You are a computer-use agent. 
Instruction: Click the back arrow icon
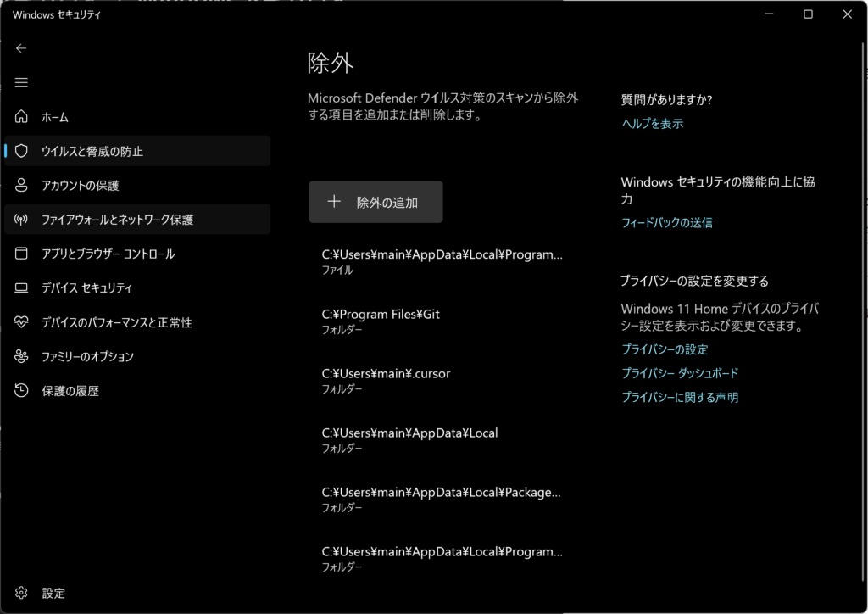tap(21, 48)
